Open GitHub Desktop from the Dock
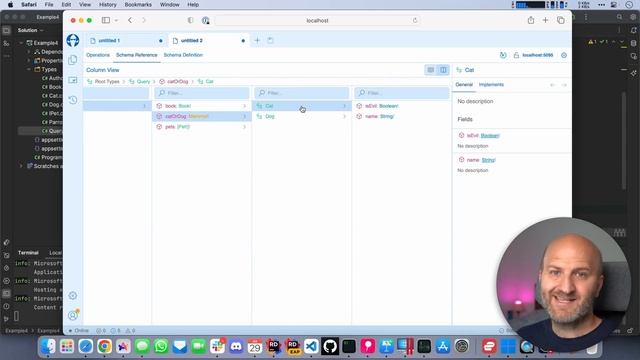 (x=330, y=346)
